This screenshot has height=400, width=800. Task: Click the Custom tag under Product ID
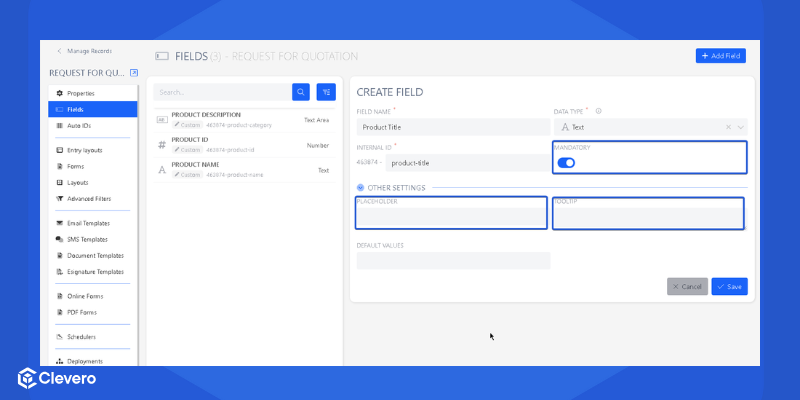187,150
